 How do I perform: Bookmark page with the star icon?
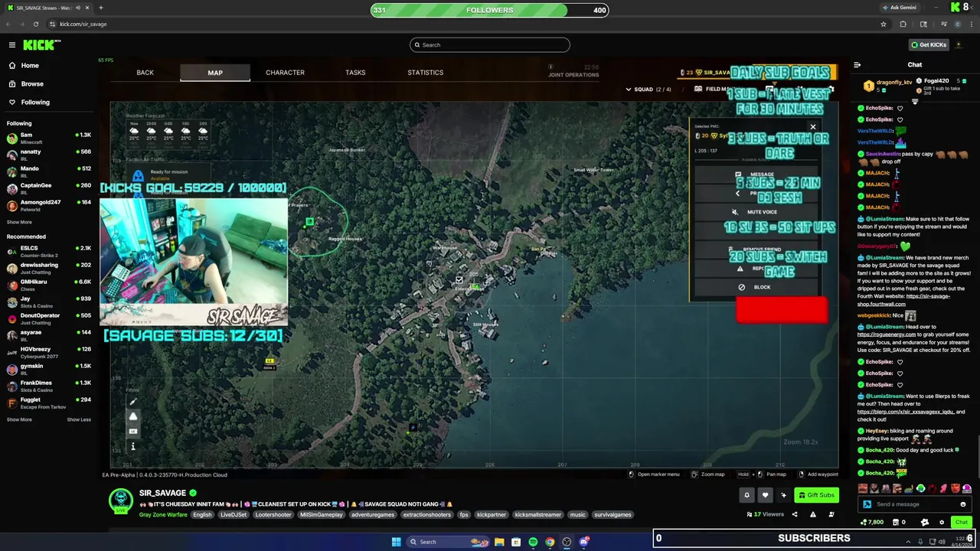[884, 24]
